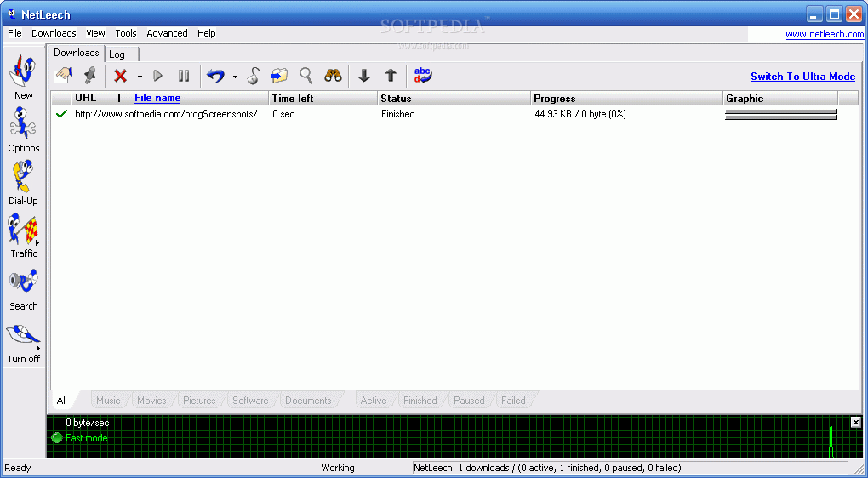
Task: Click the play (start download) icon
Action: 157,76
